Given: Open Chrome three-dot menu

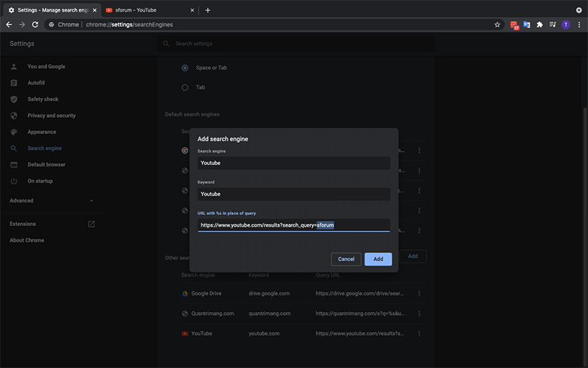Looking at the screenshot, I should [579, 24].
